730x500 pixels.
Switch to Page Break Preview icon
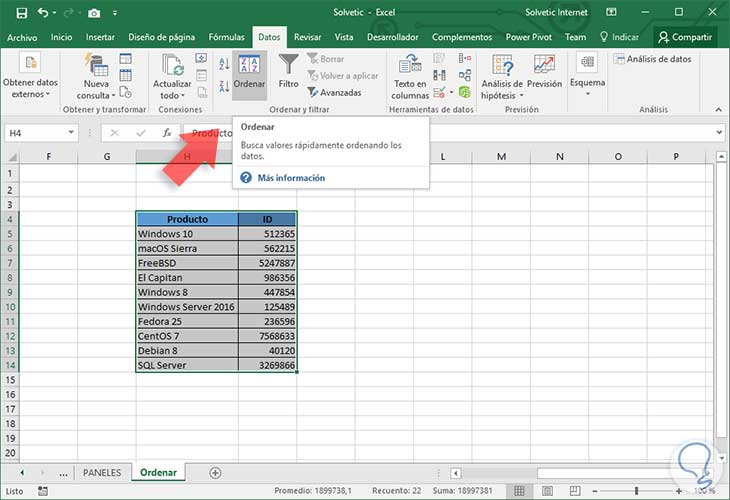click(x=575, y=491)
